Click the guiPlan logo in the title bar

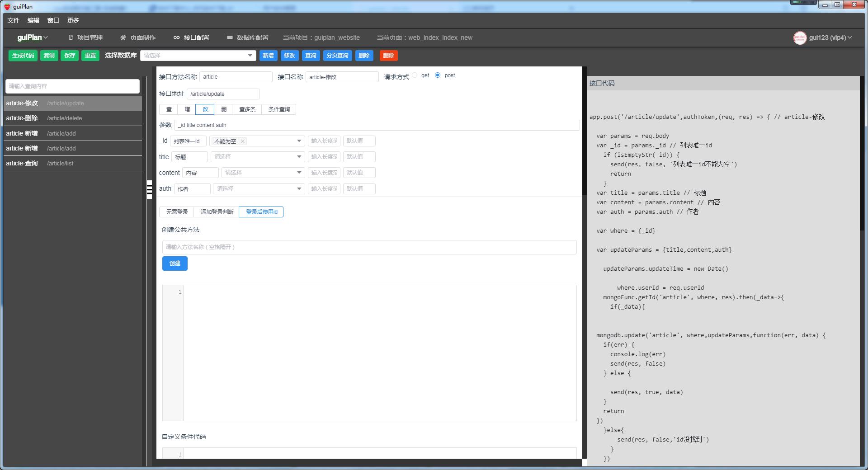tap(7, 7)
